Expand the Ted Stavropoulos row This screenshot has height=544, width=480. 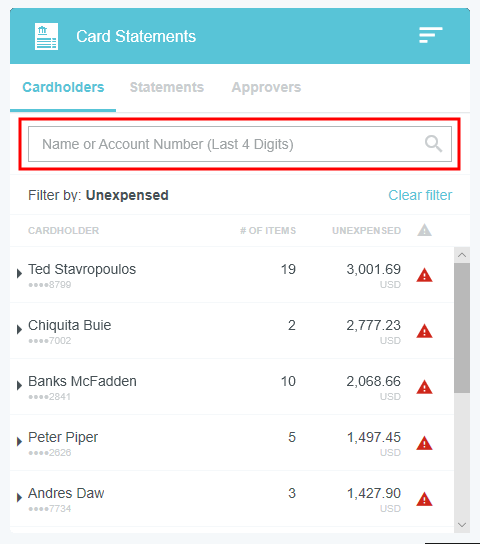pyautogui.click(x=19, y=273)
